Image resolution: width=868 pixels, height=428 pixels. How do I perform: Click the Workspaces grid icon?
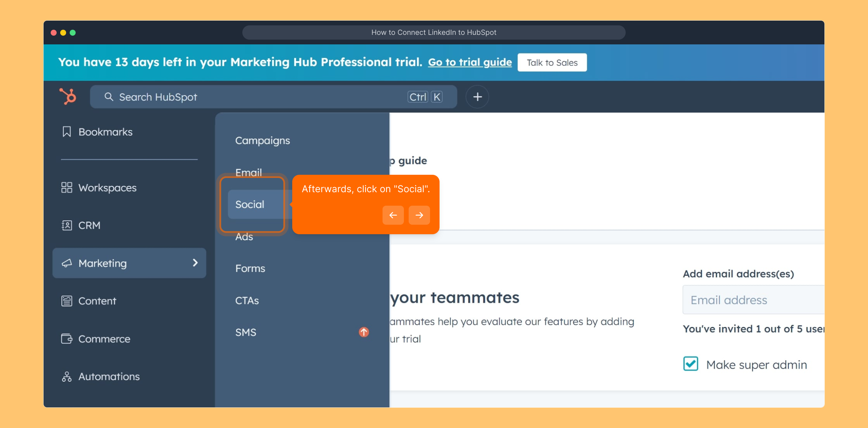[x=67, y=187]
